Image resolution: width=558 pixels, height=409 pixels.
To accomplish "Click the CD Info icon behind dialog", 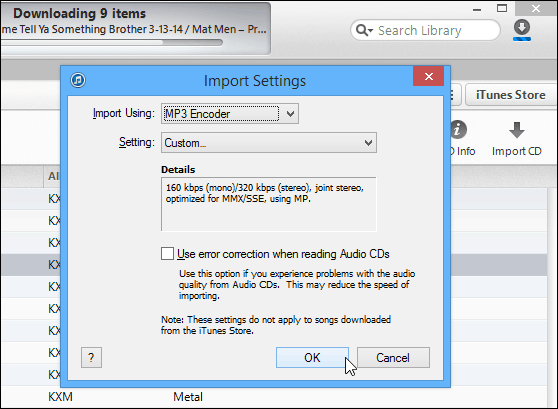I will (x=458, y=130).
